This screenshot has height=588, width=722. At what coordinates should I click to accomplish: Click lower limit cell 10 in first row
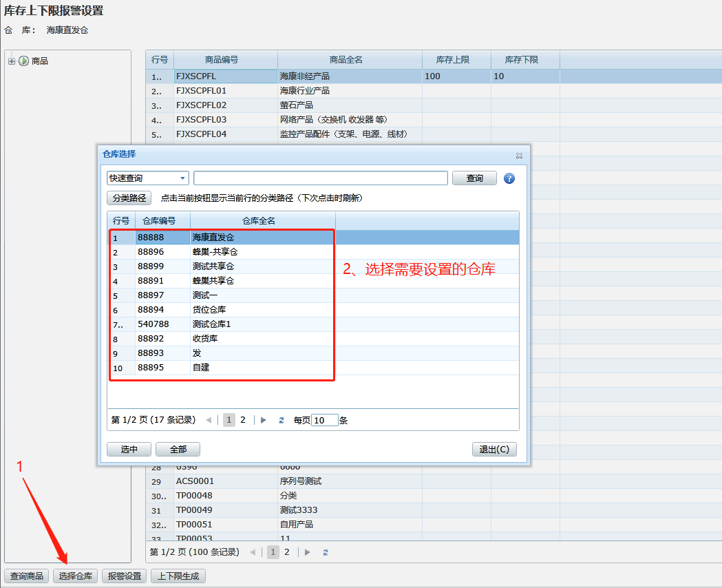point(525,76)
